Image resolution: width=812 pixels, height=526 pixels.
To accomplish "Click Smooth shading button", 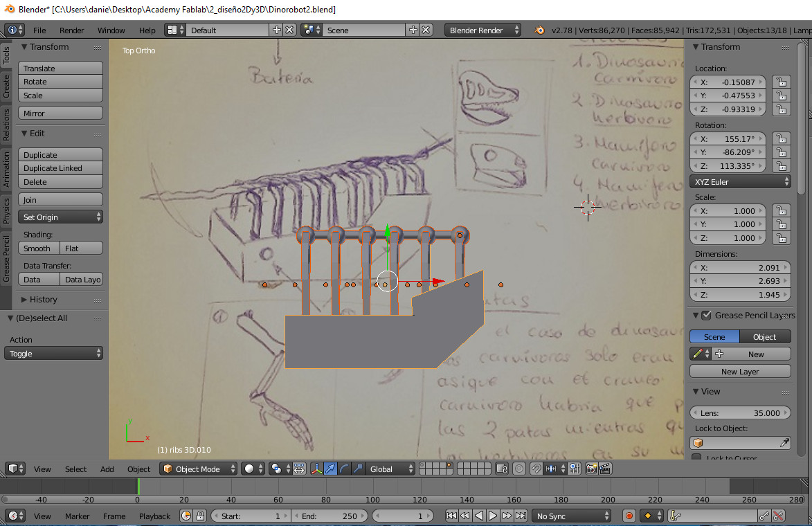I will click(x=39, y=248).
